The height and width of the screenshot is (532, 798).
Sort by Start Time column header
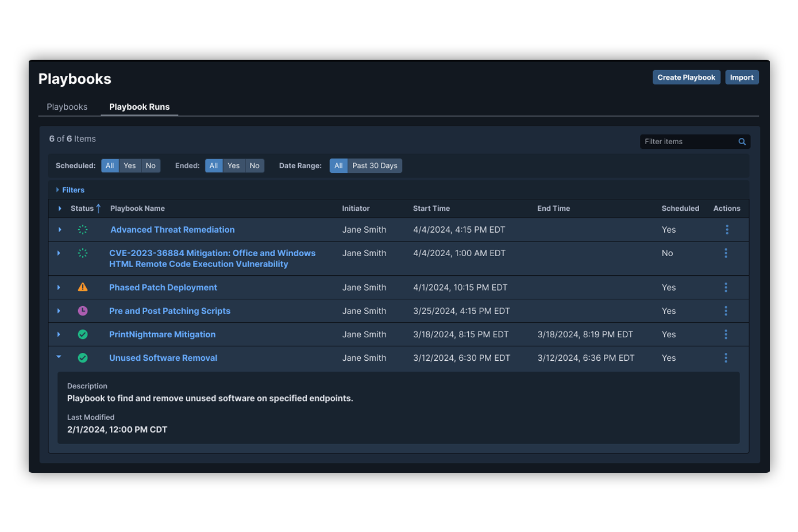coord(431,209)
